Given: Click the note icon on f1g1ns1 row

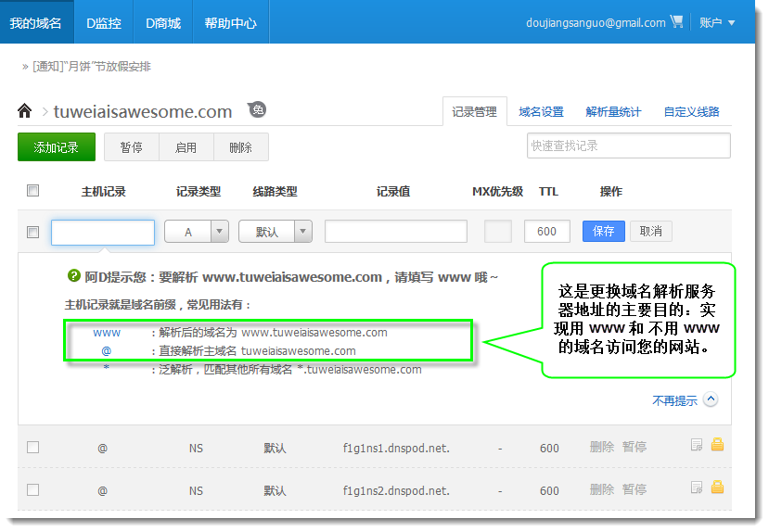Looking at the screenshot, I should pyautogui.click(x=697, y=445).
